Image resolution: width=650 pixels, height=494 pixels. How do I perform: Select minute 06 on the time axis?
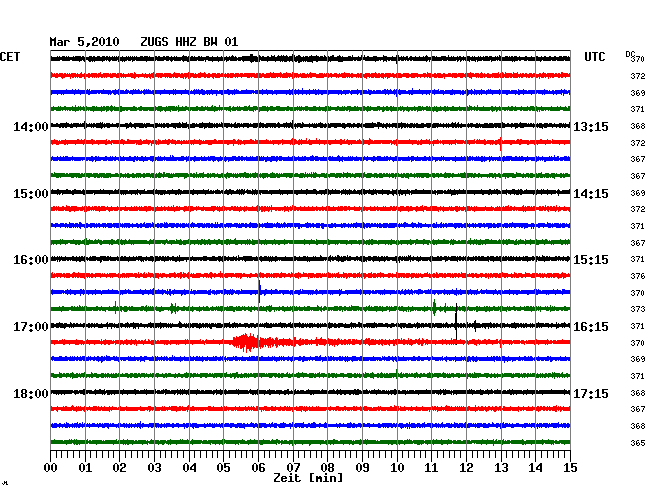pyautogui.click(x=258, y=467)
